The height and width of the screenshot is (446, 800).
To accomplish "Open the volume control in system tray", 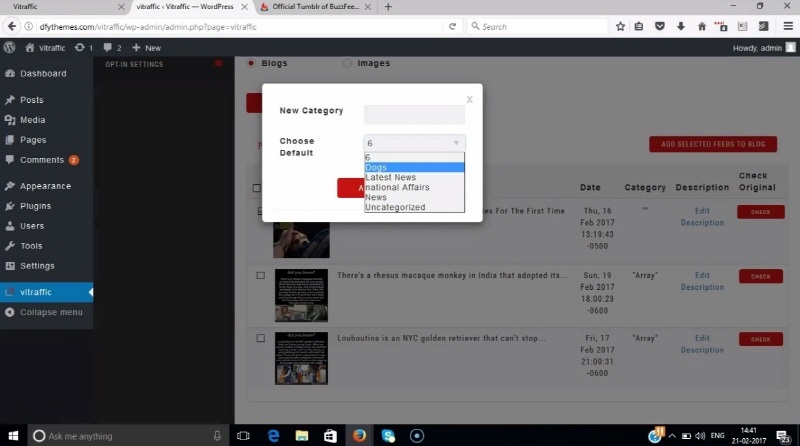I will pyautogui.click(x=700, y=436).
